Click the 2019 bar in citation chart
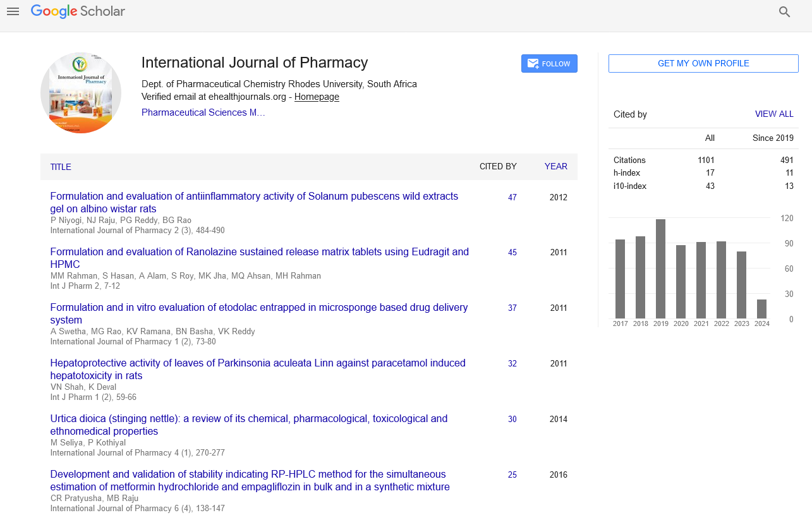812x520 pixels. pos(660,269)
